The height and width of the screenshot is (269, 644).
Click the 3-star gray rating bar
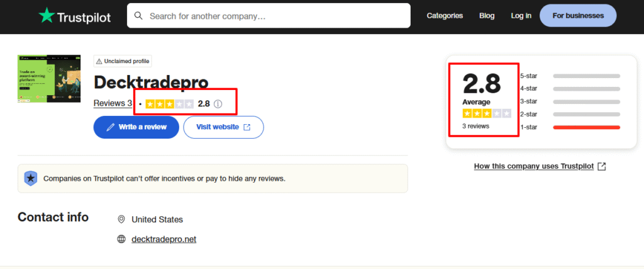coord(587,101)
